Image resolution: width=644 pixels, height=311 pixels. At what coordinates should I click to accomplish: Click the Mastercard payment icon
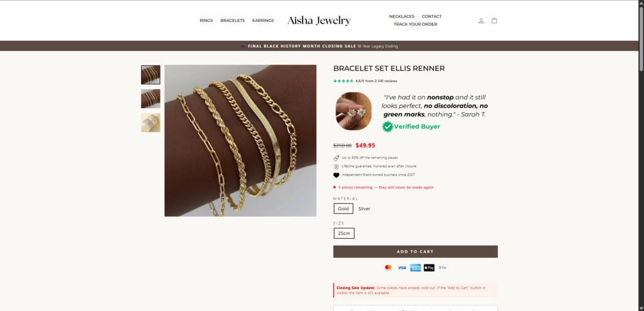point(388,268)
